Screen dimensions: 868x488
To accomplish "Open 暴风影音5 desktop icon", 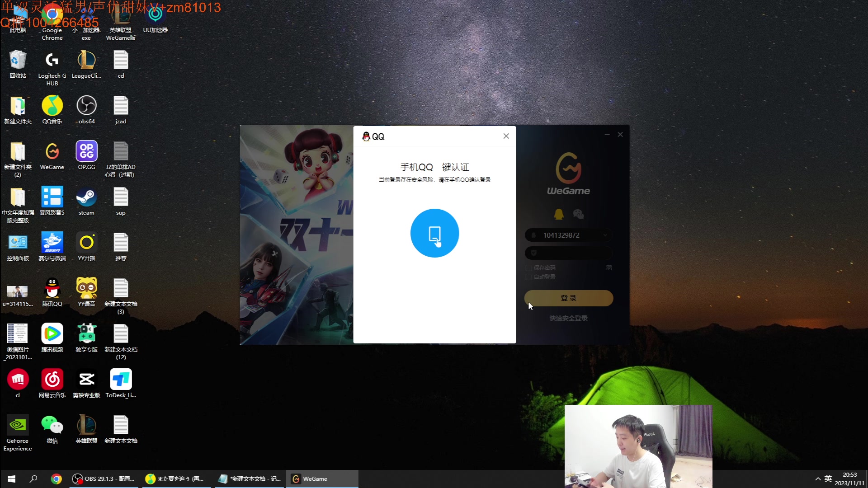I will (52, 201).
